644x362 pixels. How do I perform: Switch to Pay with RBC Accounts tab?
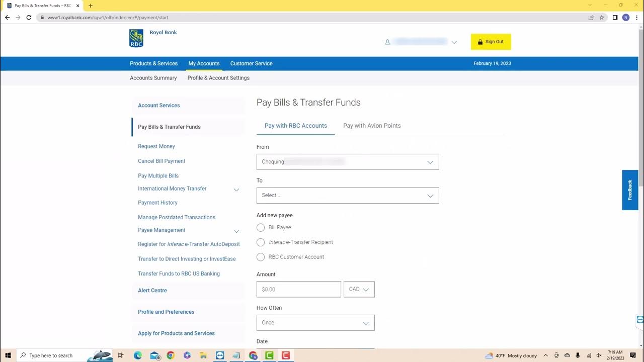[x=296, y=126]
